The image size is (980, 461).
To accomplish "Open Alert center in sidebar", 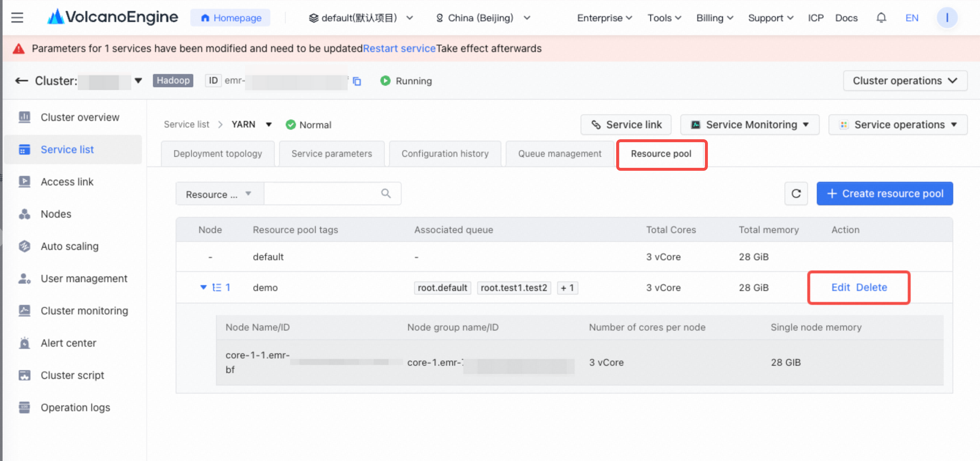I will (73, 343).
